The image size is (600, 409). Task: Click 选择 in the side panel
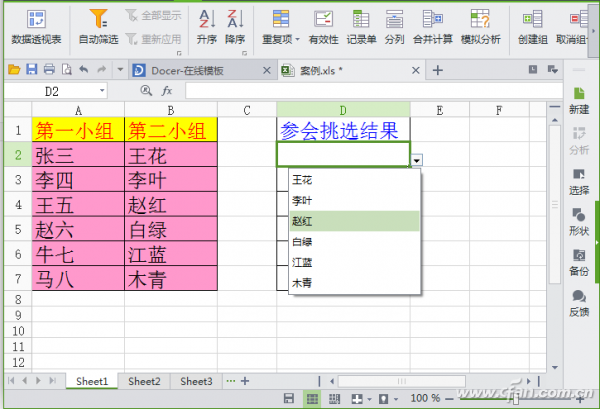[579, 182]
